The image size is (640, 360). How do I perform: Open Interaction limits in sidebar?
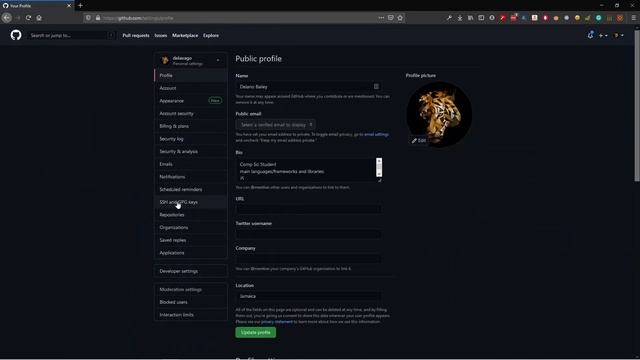coord(191,314)
